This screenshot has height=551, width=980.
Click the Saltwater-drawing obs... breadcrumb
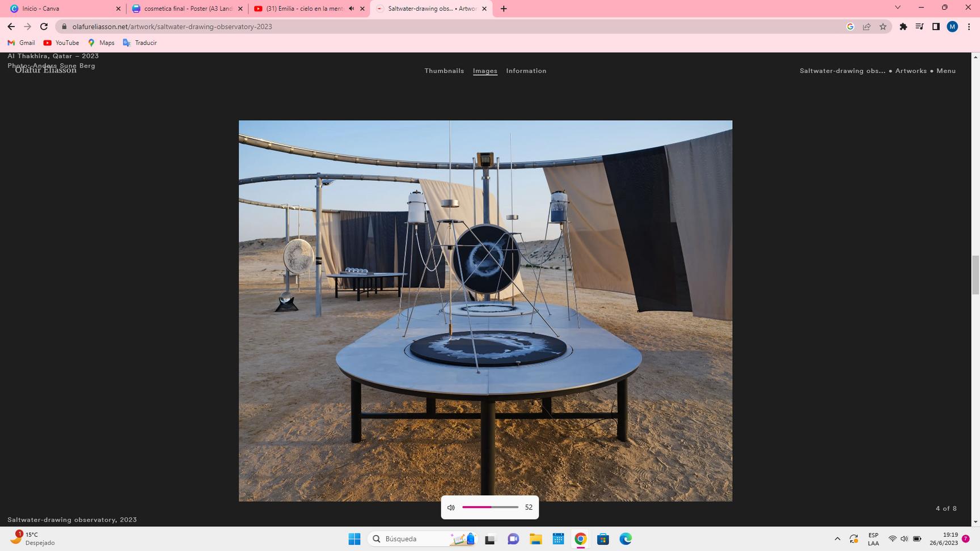(x=842, y=71)
